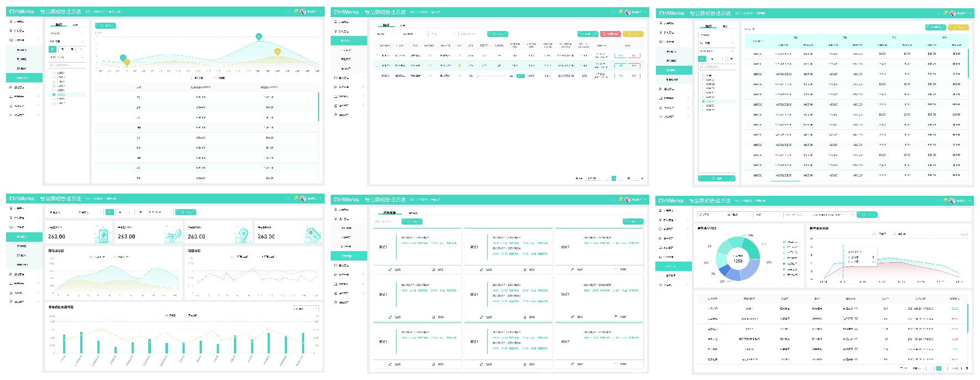Expand the first dropdown on the donut chart page filter bar
The height and width of the screenshot is (380, 980).
710,214
